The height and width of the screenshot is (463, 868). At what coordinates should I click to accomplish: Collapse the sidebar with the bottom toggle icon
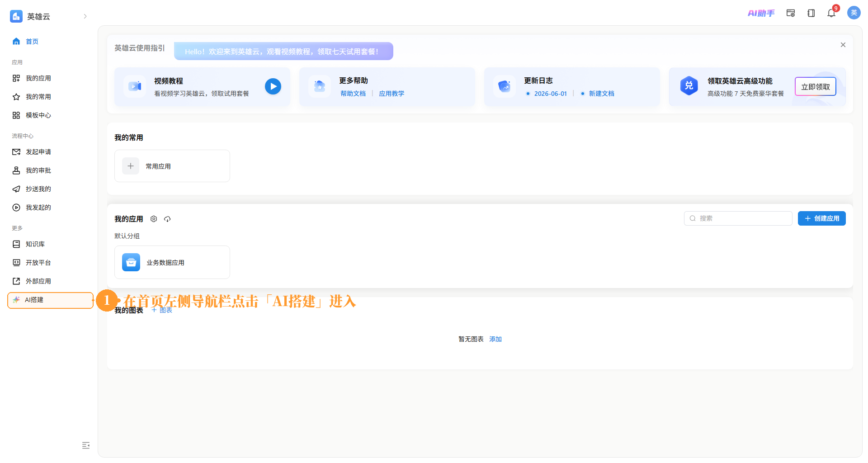86,445
